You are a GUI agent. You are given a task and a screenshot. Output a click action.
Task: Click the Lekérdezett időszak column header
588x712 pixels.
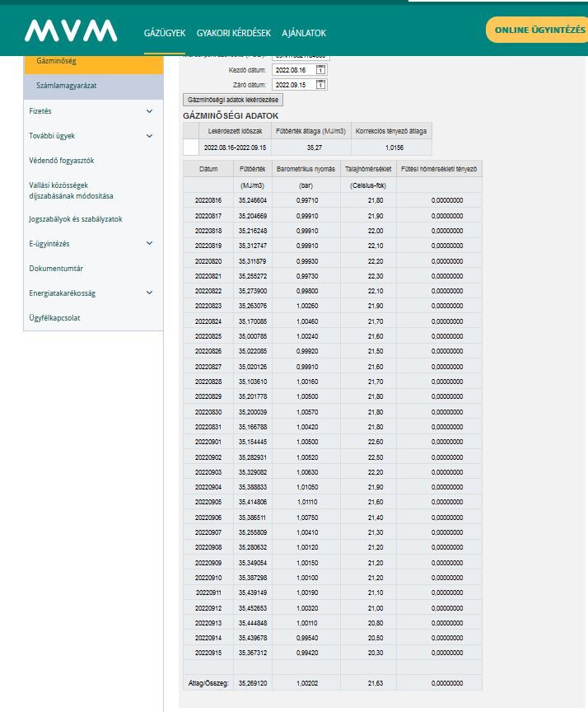pyautogui.click(x=235, y=131)
